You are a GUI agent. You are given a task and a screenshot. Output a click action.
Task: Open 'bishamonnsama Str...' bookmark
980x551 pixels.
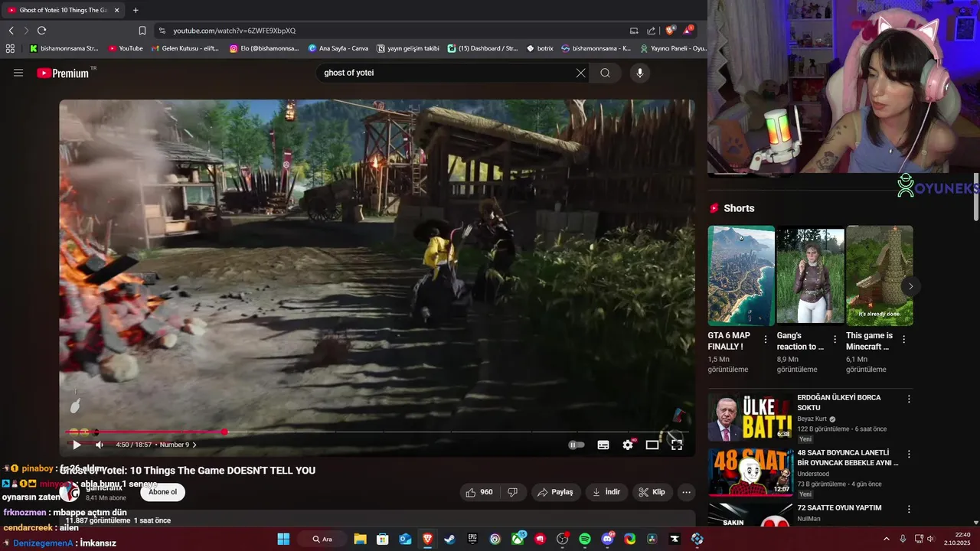64,48
